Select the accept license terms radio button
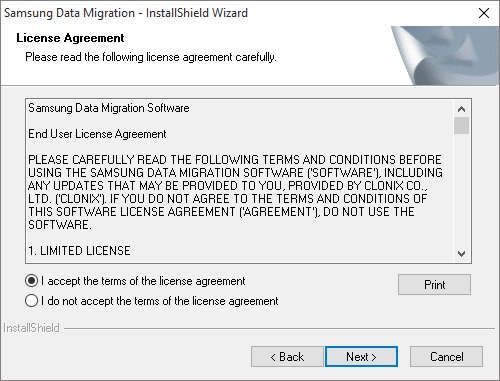500x381 pixels. tap(31, 281)
